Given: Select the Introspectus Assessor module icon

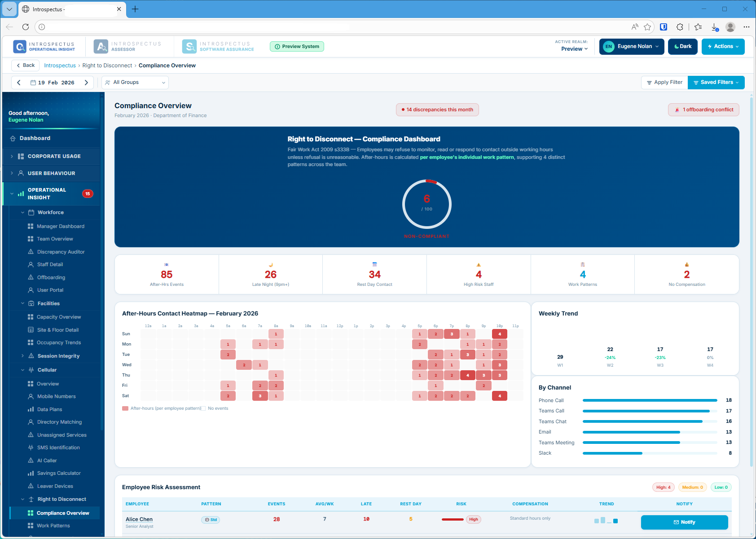Looking at the screenshot, I should pyautogui.click(x=101, y=46).
